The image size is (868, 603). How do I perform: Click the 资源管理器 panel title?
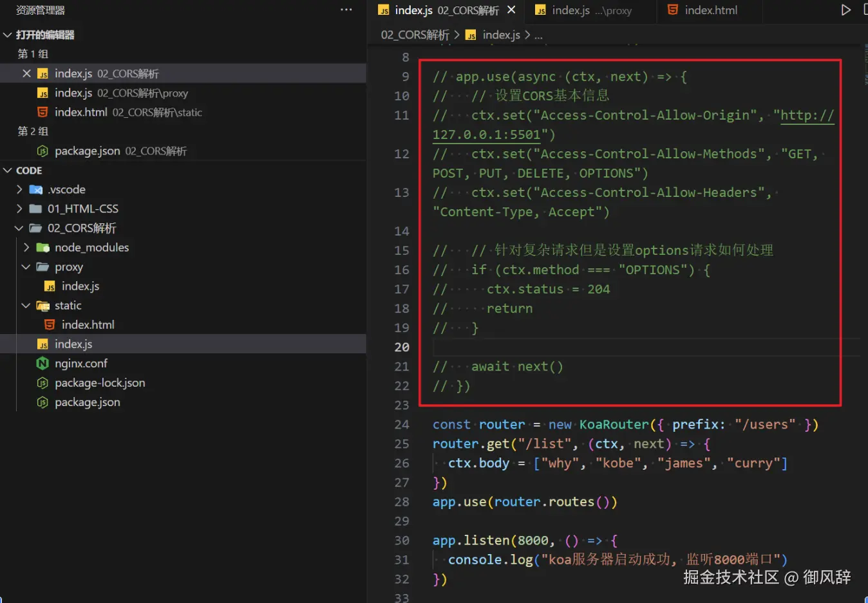pos(40,10)
